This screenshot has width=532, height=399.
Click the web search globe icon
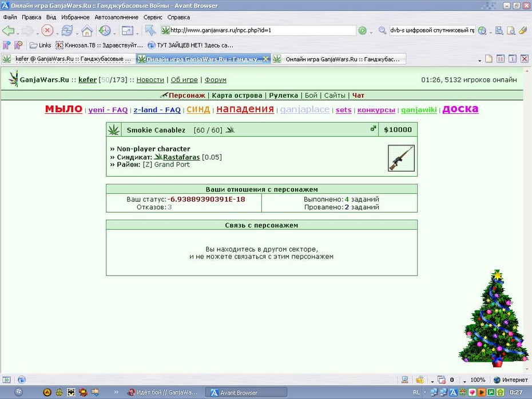point(482,30)
